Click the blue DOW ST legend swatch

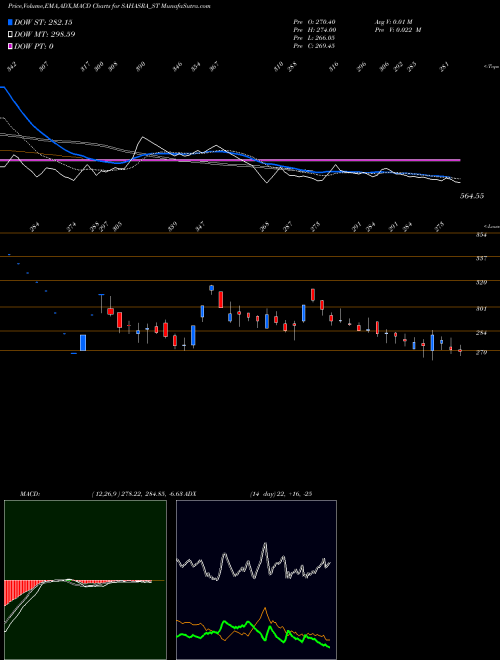click(x=10, y=22)
